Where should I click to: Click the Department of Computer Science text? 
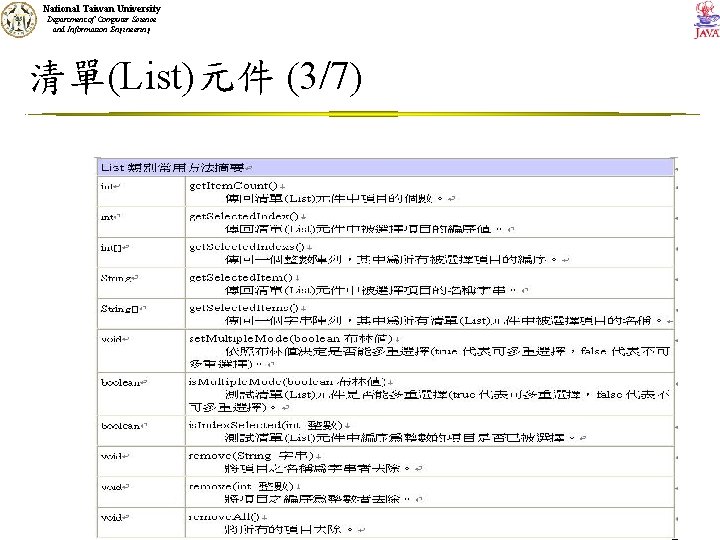[101, 19]
